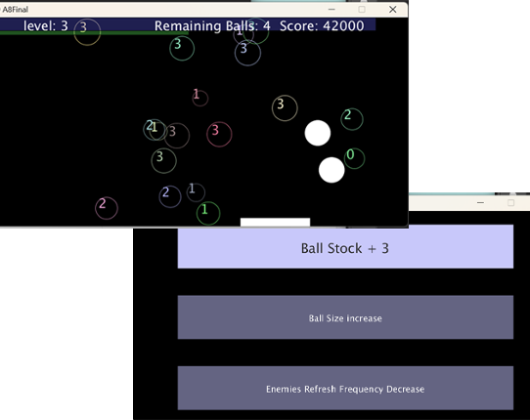530x420 pixels.
Task: Click the white paddle at the bottom
Action: pos(275,222)
